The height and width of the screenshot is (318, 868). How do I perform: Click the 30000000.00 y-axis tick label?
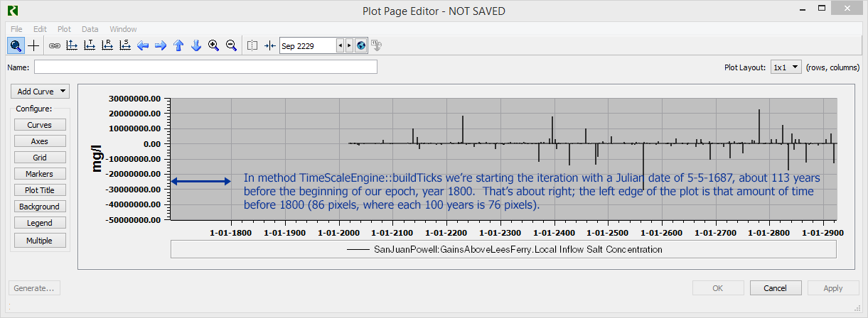(135, 98)
